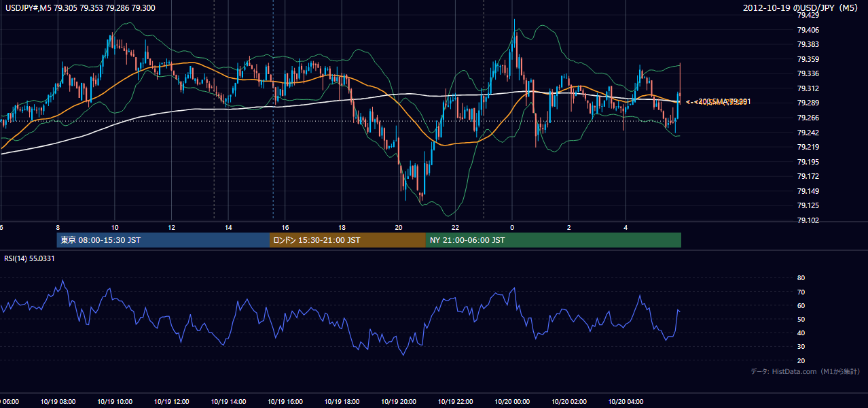This screenshot has height=408, width=868.
Task: Click the 79.242 price axis label
Action: [808, 133]
